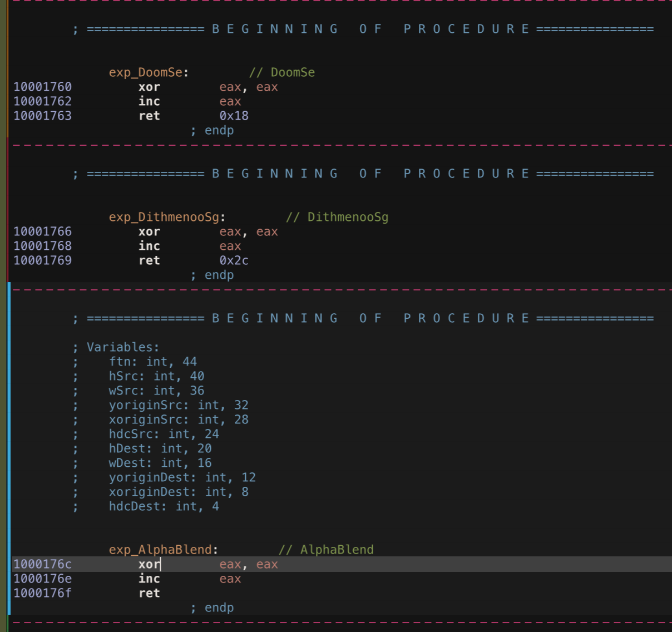The height and width of the screenshot is (632, 672).
Task: Click the inc mnemonic at 1000176e
Action: (x=149, y=579)
